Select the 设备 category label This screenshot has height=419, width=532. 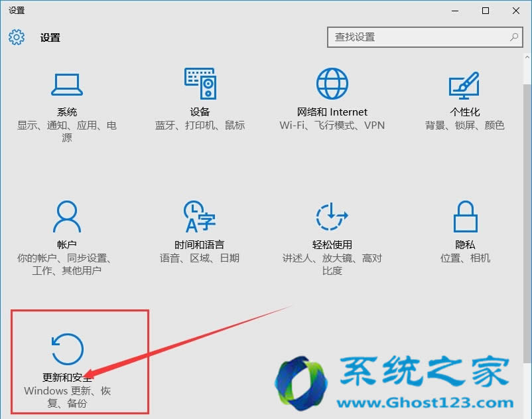[200, 112]
